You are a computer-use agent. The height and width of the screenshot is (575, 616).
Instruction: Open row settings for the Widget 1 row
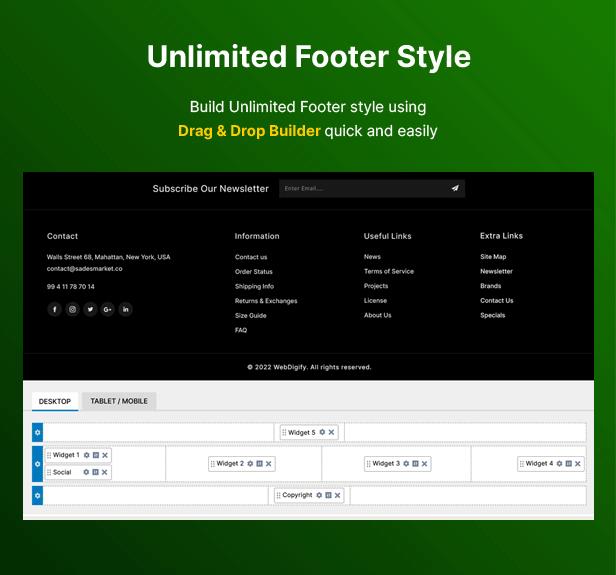[37, 464]
